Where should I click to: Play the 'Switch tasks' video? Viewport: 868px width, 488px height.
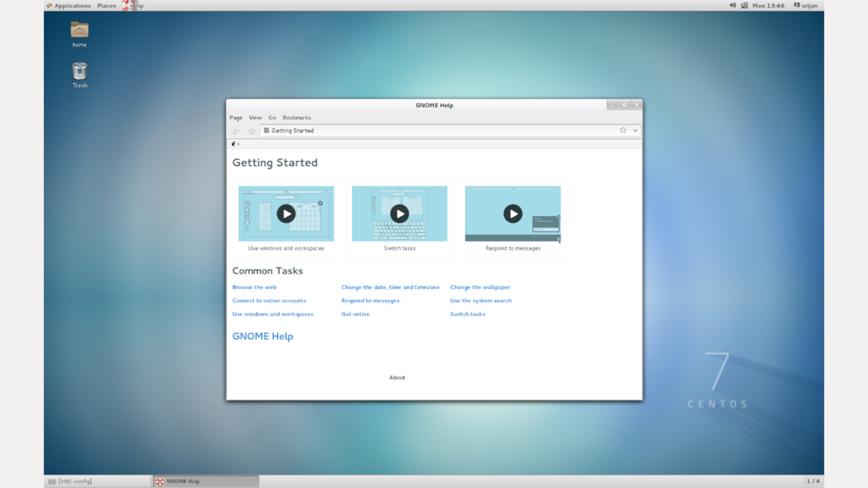pos(399,213)
